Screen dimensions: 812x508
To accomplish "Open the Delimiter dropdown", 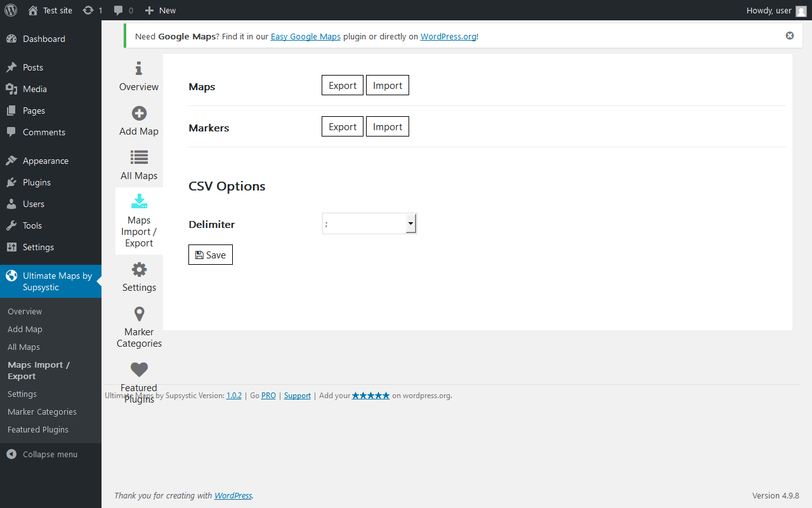I will tap(369, 224).
